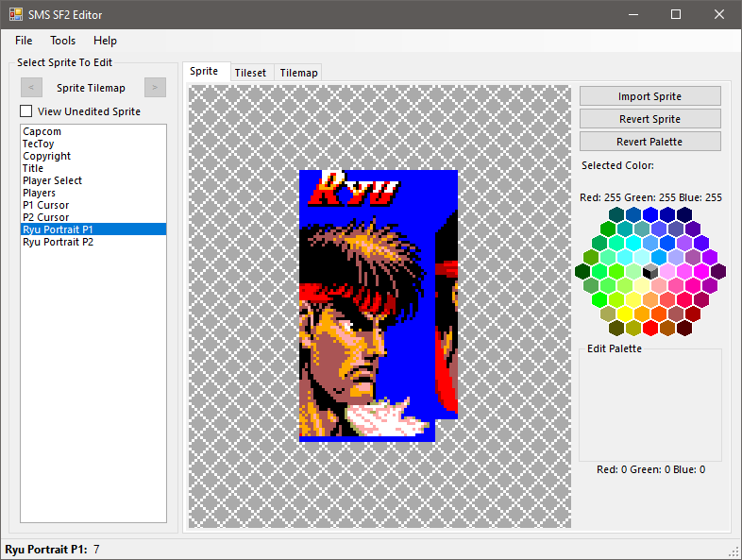742x560 pixels.
Task: Click the Red 0 Green 0 Blue 0 readout
Action: [650, 469]
